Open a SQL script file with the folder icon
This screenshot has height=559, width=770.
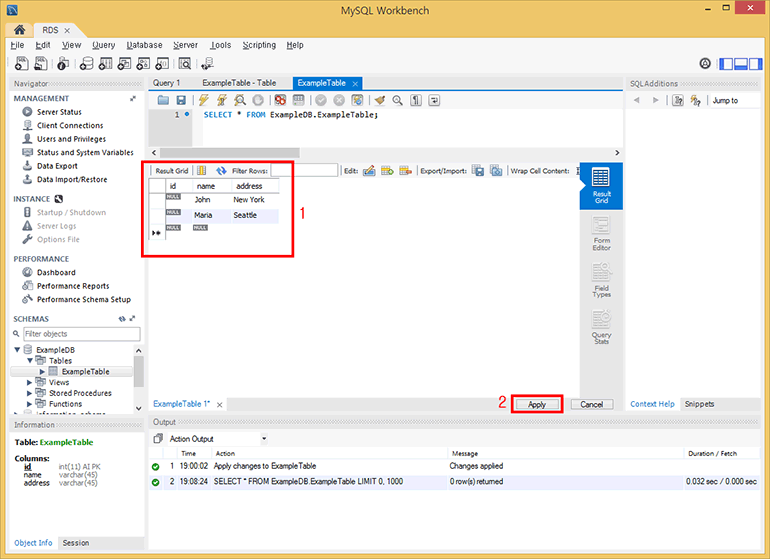click(x=163, y=100)
